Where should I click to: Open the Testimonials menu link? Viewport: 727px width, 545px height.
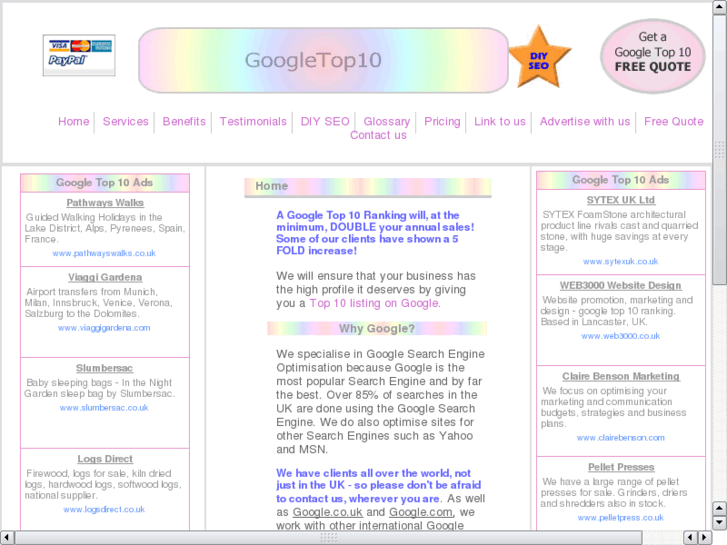pos(253,122)
